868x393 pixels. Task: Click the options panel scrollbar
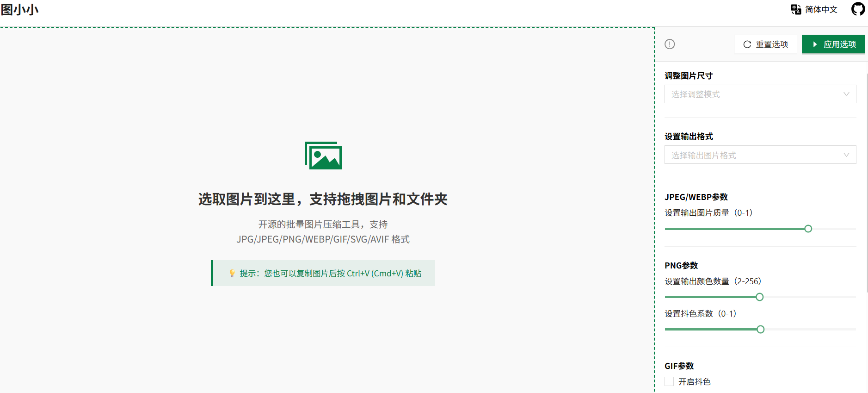click(x=867, y=183)
